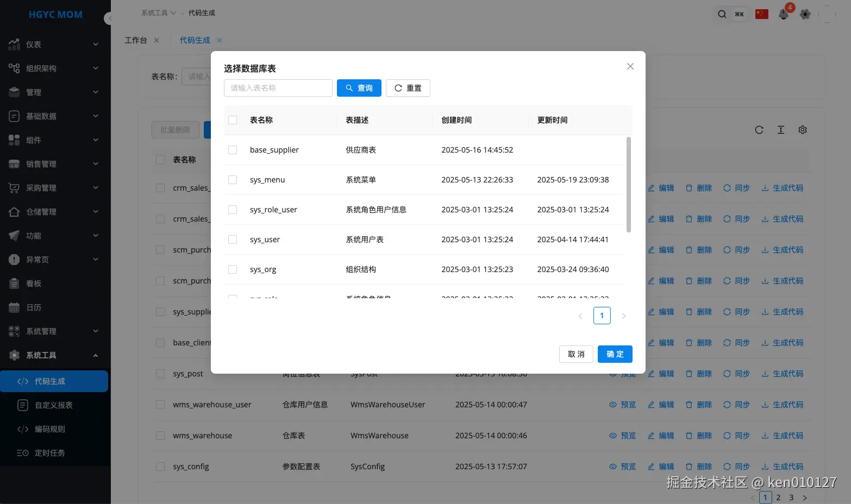Image resolution: width=851 pixels, height=504 pixels.
Task: Go to page 3 of main table
Action: click(x=792, y=497)
